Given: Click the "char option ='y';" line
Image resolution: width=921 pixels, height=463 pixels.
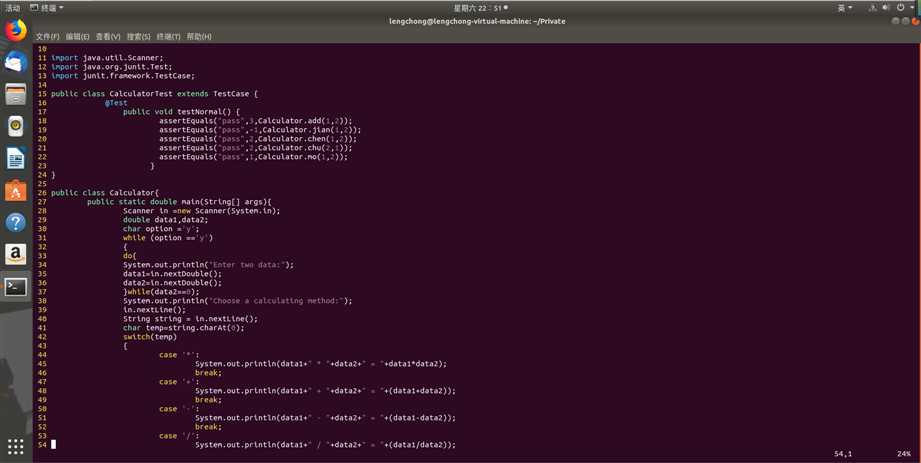Looking at the screenshot, I should pos(161,229).
